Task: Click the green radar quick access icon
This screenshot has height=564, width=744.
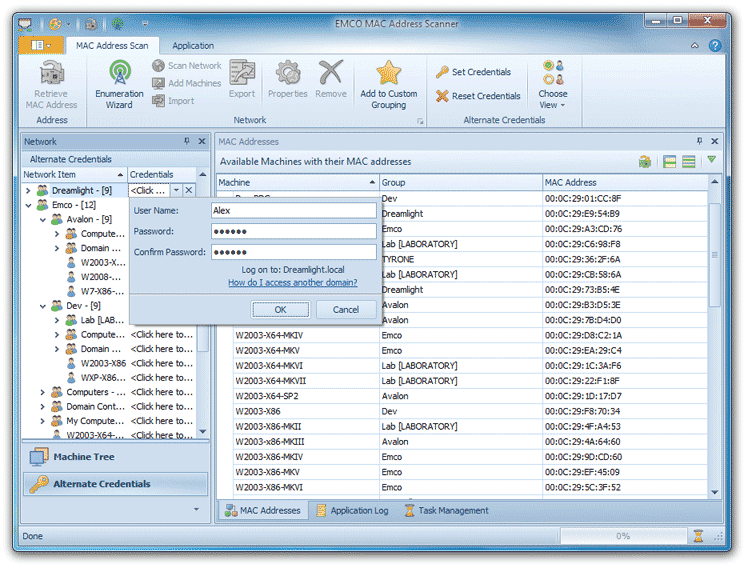Action: pos(118,23)
